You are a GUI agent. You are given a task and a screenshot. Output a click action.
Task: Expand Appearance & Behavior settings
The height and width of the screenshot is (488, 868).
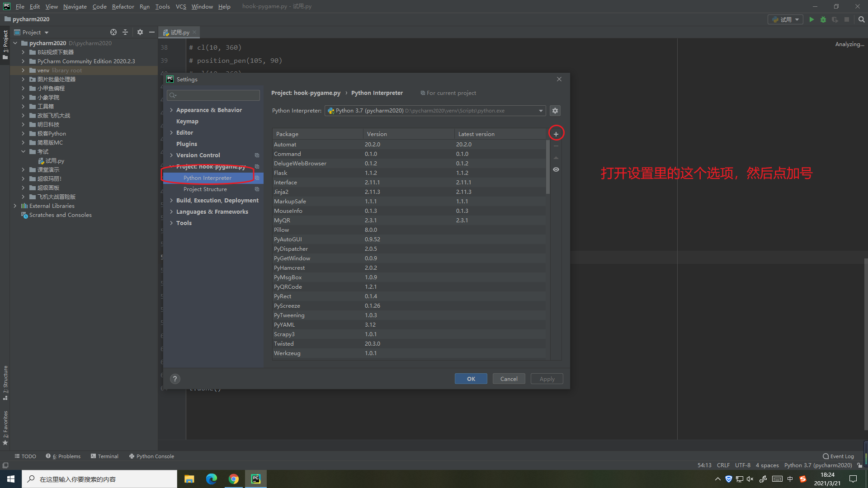[x=171, y=110]
